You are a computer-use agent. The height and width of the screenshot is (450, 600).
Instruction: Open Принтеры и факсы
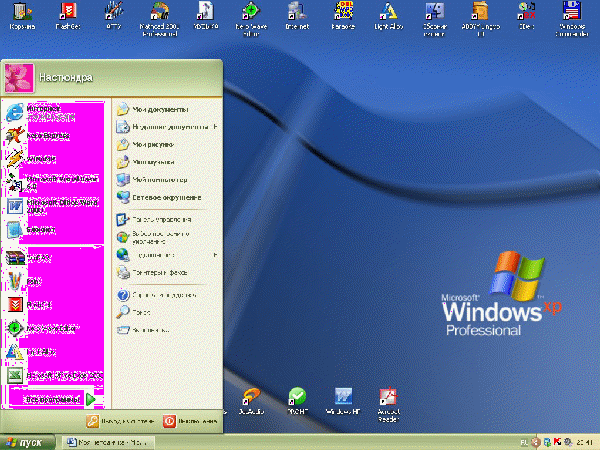point(167,272)
